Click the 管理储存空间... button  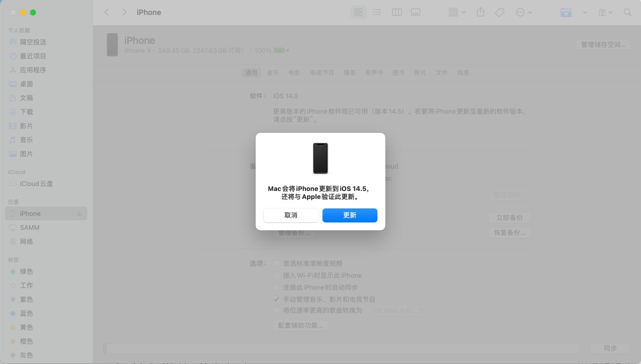pos(603,44)
